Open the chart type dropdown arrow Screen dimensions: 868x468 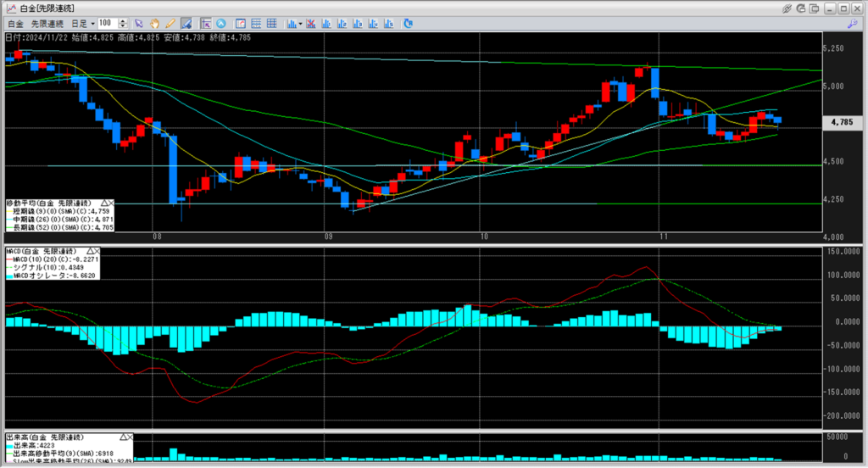click(299, 23)
